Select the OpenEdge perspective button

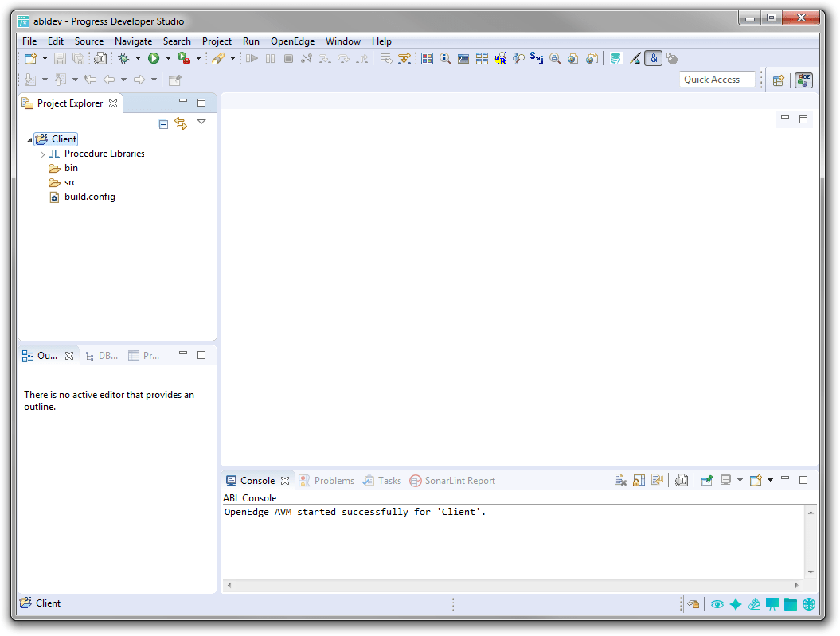pyautogui.click(x=803, y=80)
